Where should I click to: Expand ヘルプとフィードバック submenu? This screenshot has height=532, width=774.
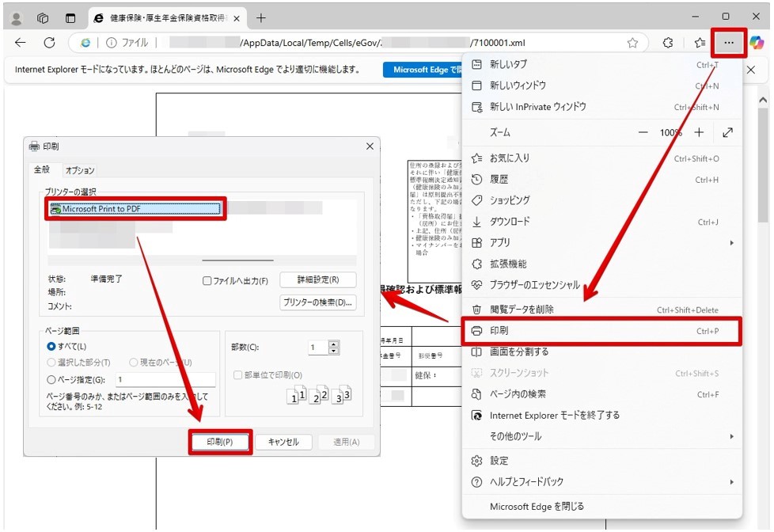(x=601, y=481)
